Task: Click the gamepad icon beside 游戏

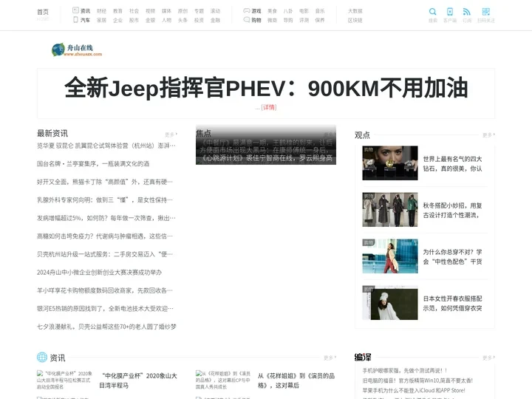Action: (247, 10)
